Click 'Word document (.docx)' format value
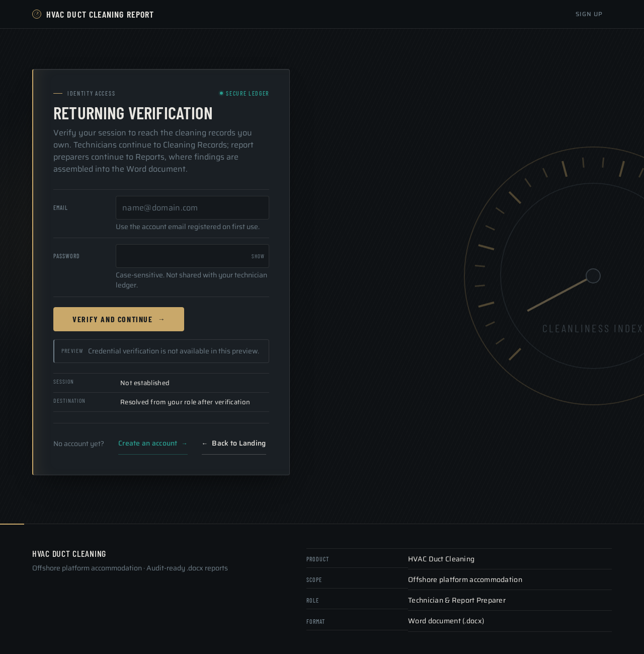The width and height of the screenshot is (644, 654). point(446,621)
